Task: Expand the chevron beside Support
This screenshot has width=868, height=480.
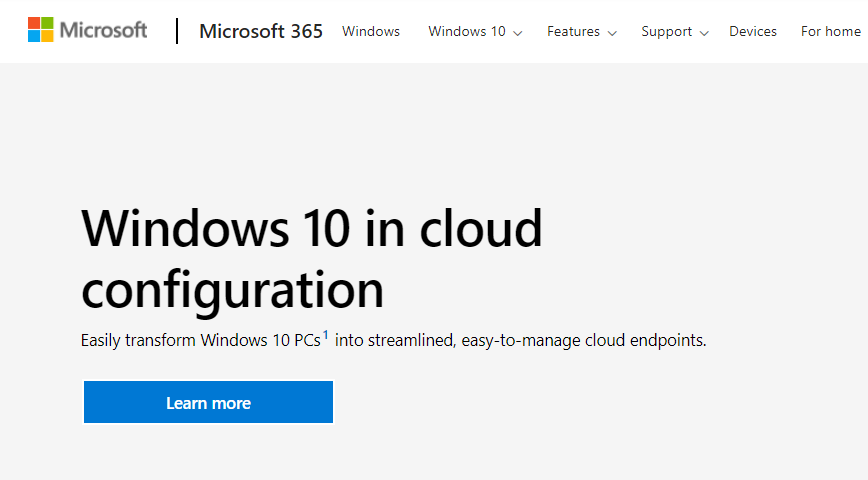Action: pyautogui.click(x=704, y=33)
